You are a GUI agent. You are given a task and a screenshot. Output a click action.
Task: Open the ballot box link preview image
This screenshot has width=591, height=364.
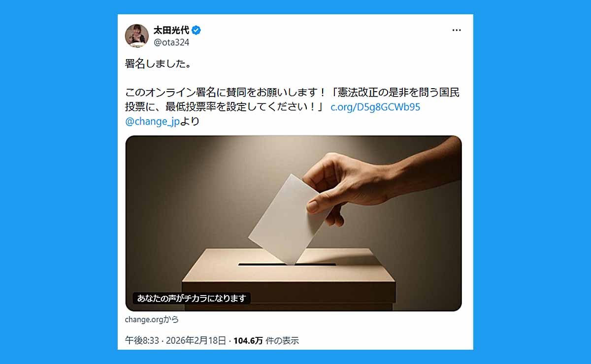pos(294,223)
